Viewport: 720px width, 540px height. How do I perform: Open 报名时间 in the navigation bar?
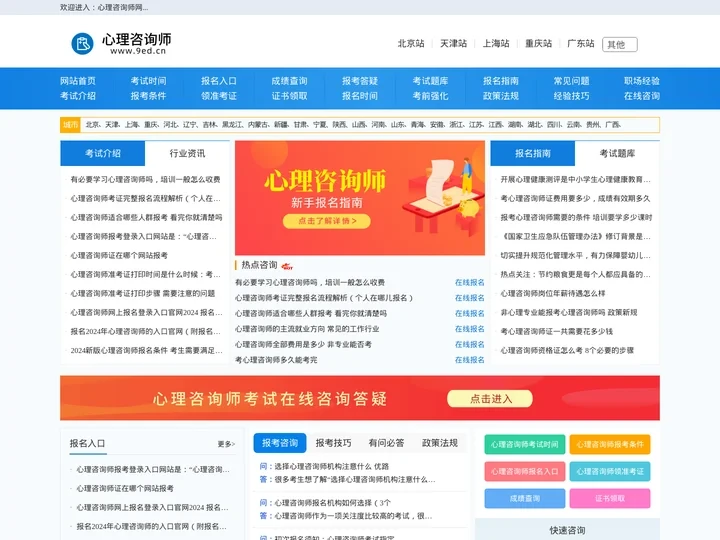360,96
